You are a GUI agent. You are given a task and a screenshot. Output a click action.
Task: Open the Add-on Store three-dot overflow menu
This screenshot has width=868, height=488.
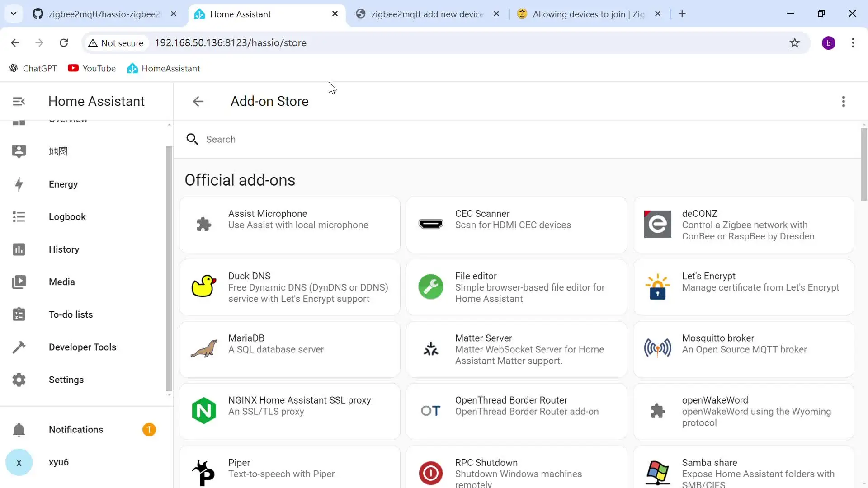843,101
